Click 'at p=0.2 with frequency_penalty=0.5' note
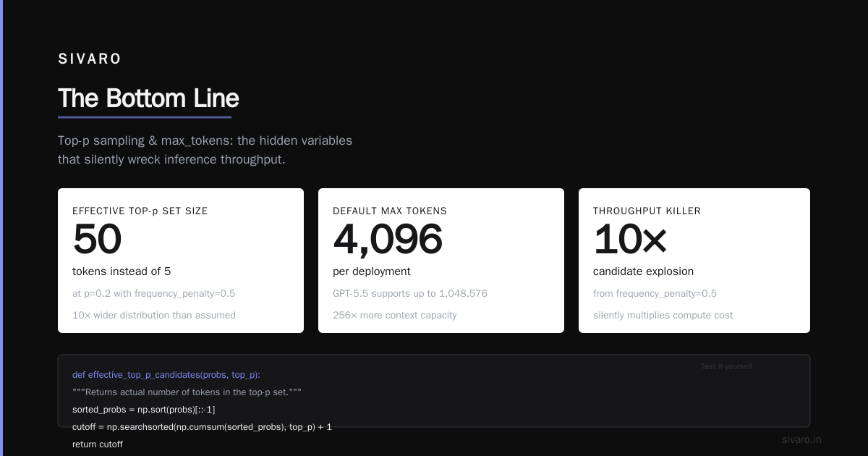Viewport: 868px width, 456px height. click(153, 294)
